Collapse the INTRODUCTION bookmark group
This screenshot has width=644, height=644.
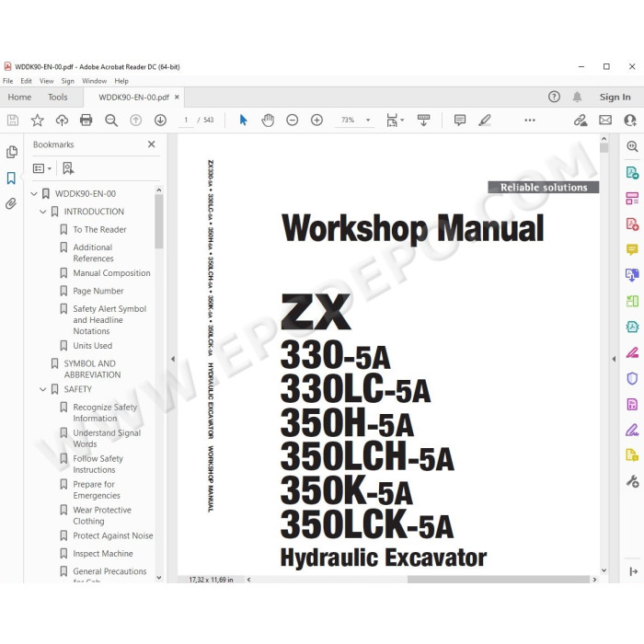[x=42, y=212]
